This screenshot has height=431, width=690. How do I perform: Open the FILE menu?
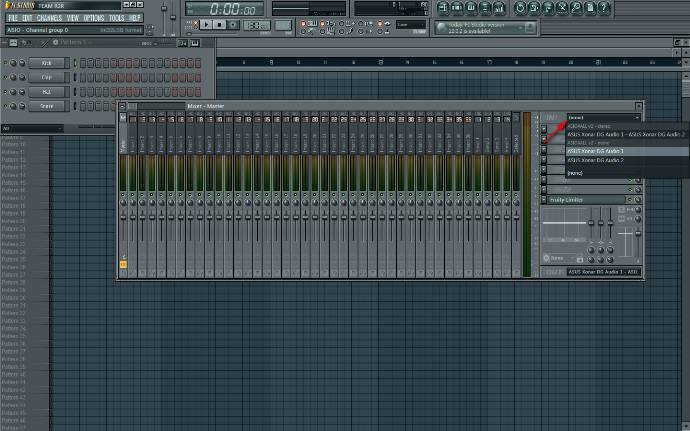click(13, 18)
